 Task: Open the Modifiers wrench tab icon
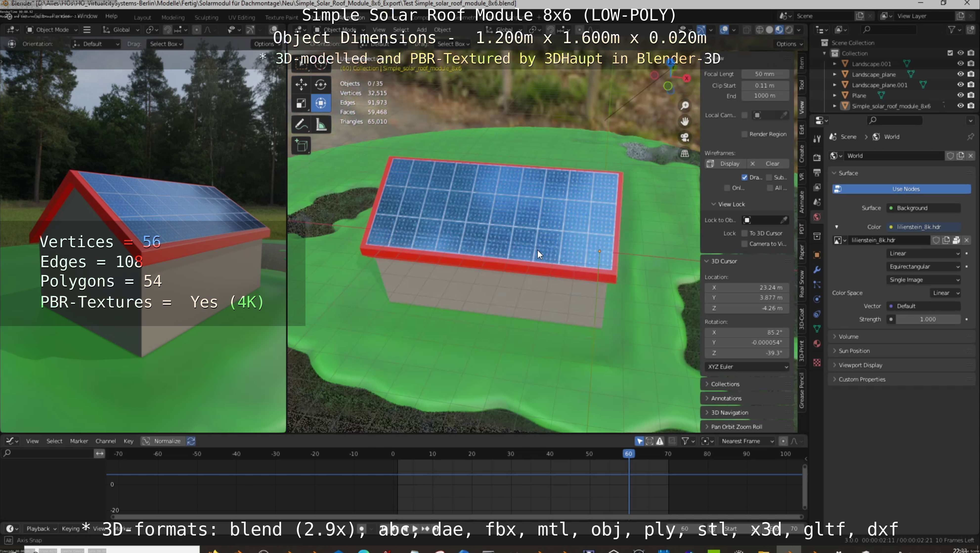(816, 270)
